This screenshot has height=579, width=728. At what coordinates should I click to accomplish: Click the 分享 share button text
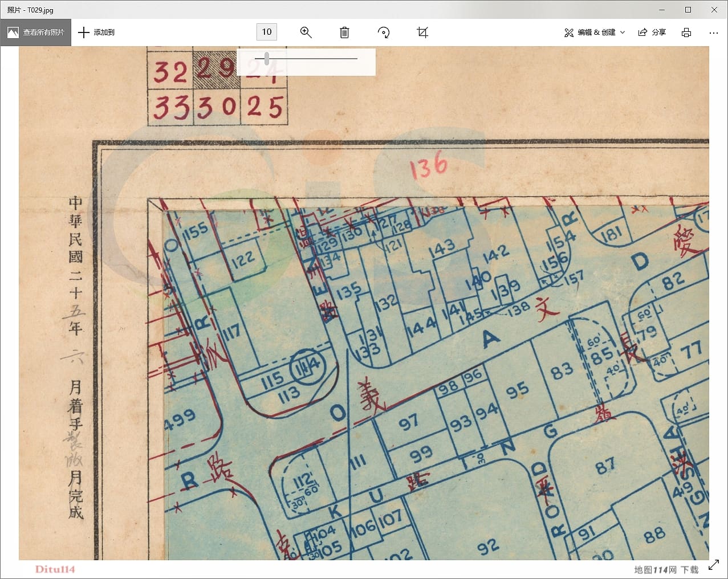point(658,32)
